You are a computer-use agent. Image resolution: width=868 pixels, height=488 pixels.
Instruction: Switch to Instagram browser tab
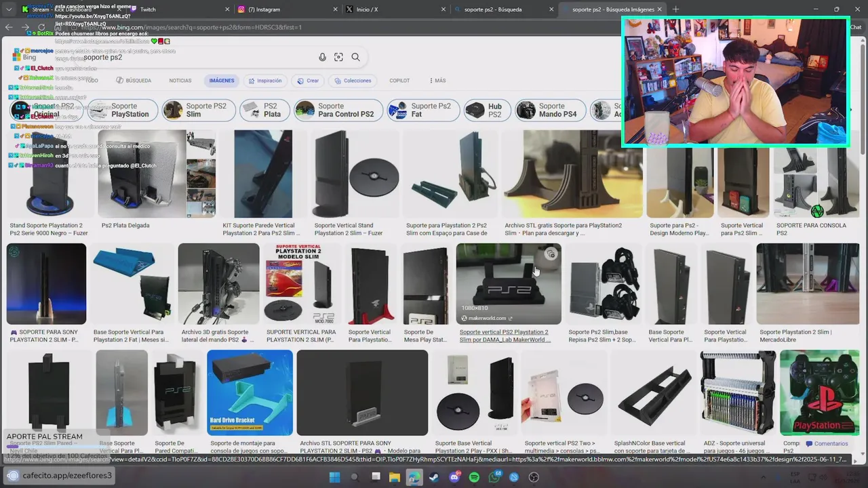click(287, 9)
